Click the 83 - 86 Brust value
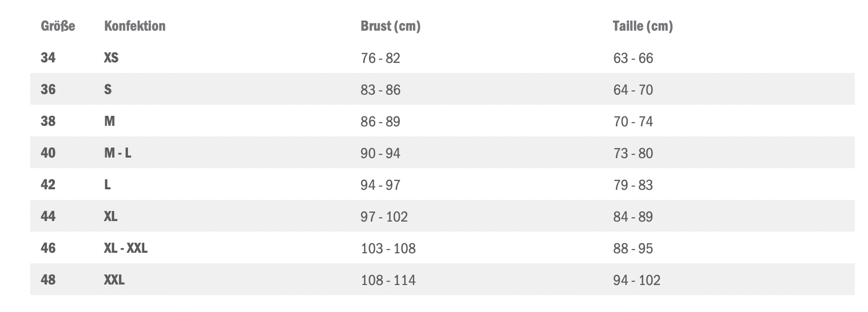868x312 pixels. click(x=380, y=90)
